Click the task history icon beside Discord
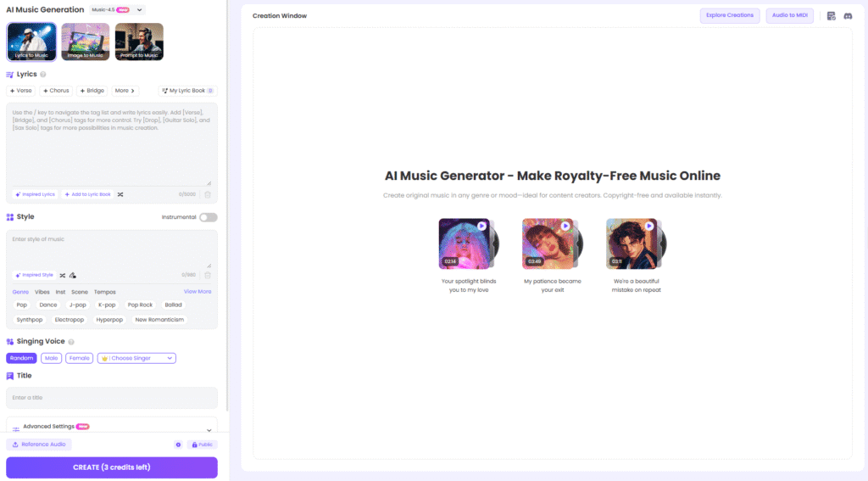This screenshot has width=868, height=481. coord(832,16)
